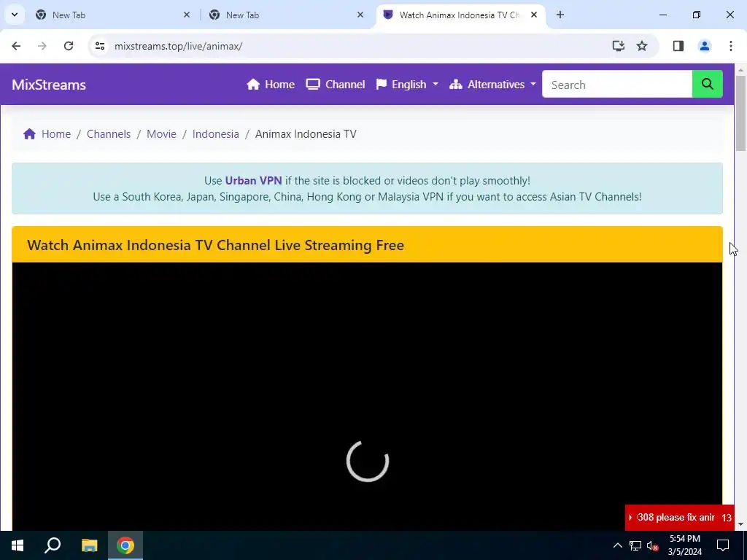Open the Chrome three-dot menu
Screen dimensions: 747x560
[731, 46]
